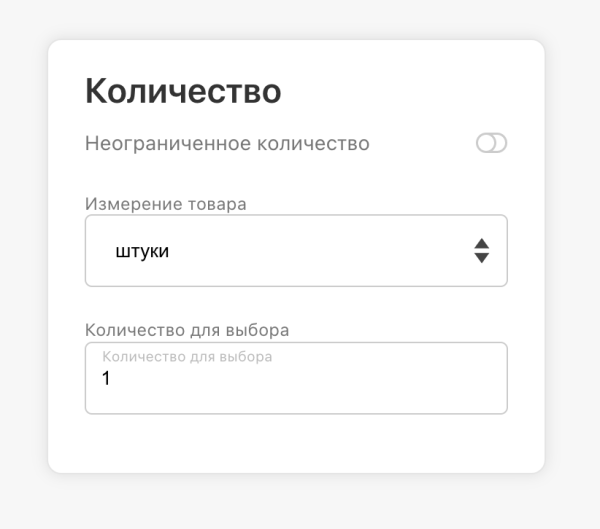Click the value 1 in the quantity field
This screenshot has height=529, width=600.
[107, 379]
